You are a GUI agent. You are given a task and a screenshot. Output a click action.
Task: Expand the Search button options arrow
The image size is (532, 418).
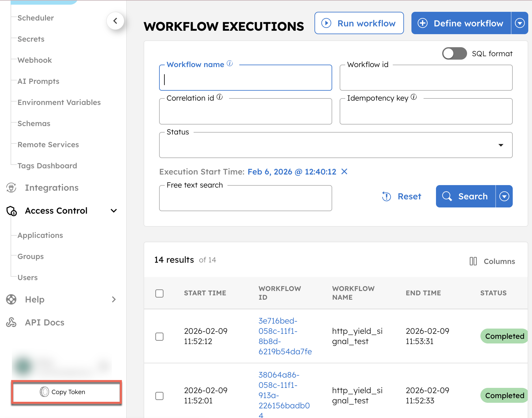[x=504, y=196]
